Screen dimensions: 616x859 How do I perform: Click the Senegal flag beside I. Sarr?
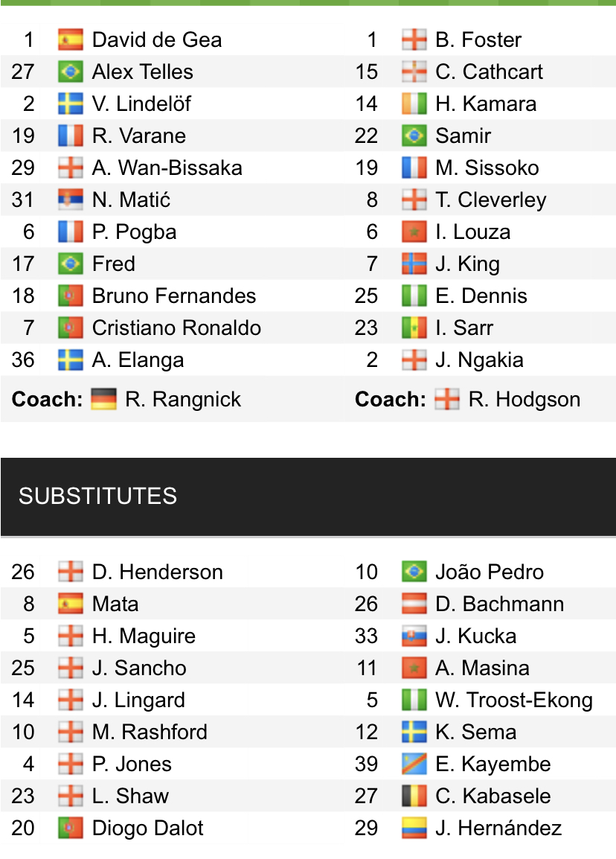coord(414,328)
